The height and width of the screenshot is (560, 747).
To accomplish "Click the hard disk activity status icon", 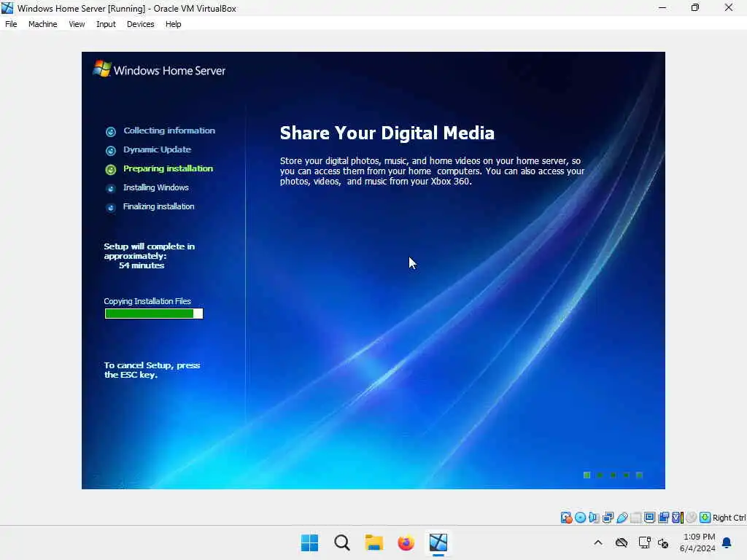I will point(566,518).
